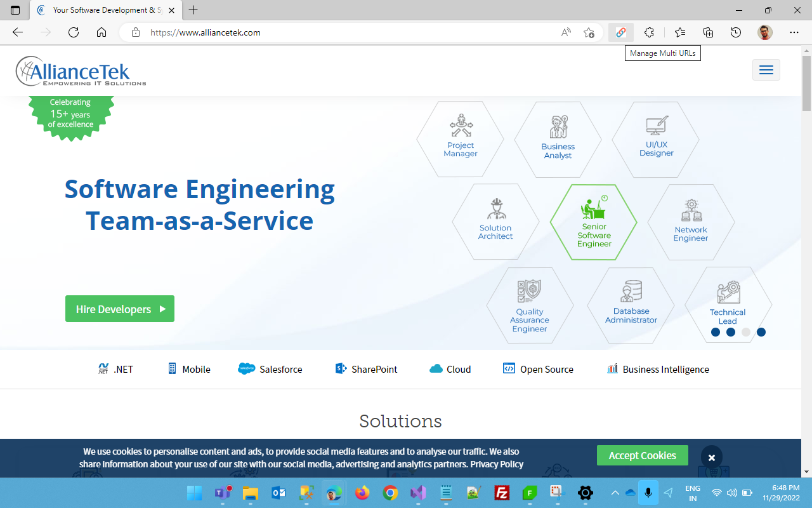Open the ENG IN language switcher
812x508 pixels.
693,492
